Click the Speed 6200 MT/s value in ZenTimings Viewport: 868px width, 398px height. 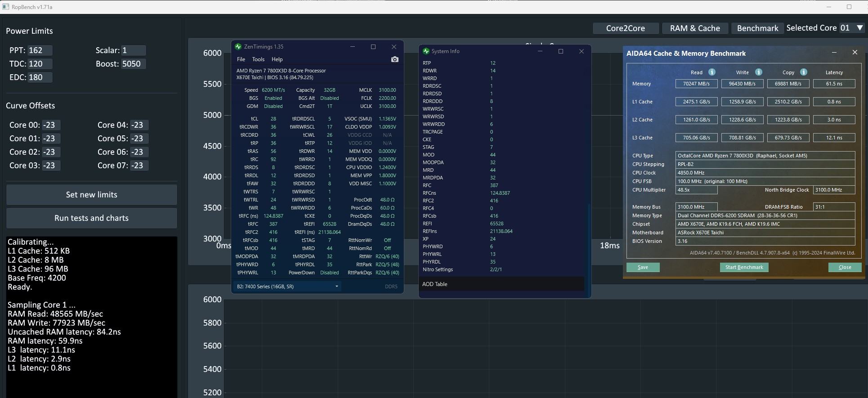click(x=273, y=90)
